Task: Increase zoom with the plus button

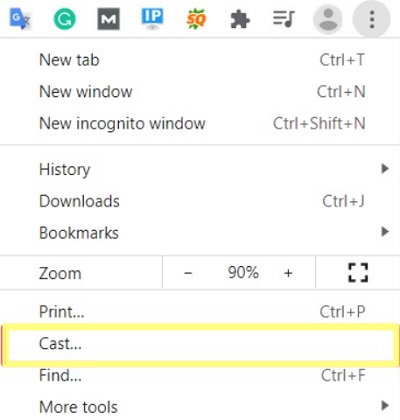Action: click(288, 273)
